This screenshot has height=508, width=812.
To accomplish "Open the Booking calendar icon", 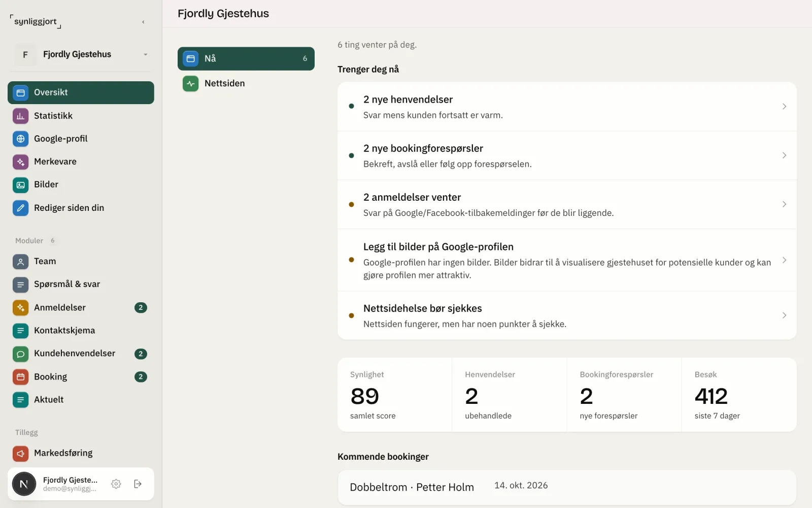I will coord(20,376).
